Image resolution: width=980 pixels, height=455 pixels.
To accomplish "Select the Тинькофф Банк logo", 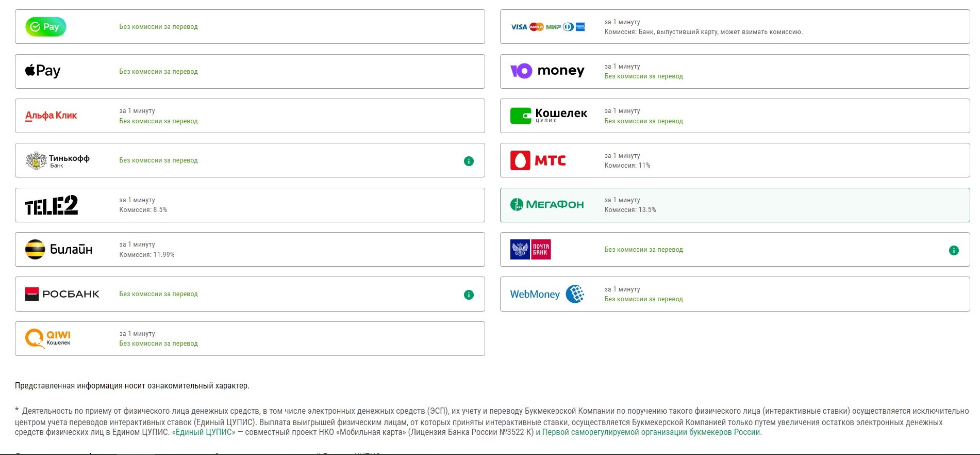I will 58,160.
